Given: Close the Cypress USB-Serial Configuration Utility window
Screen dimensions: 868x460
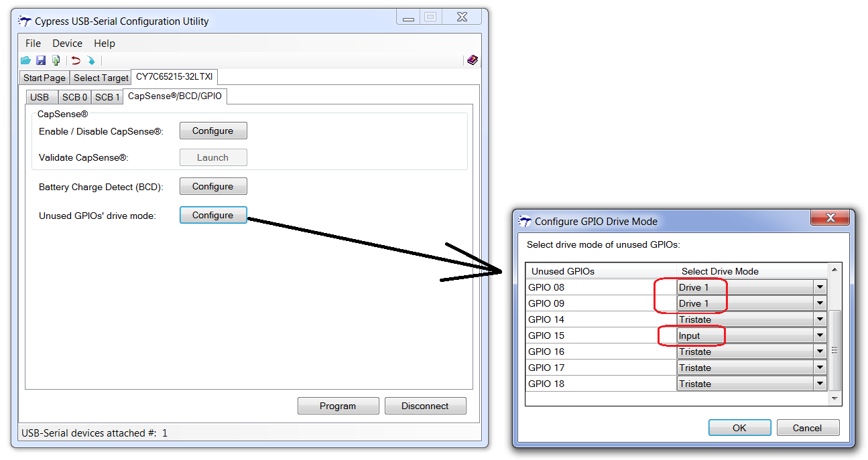Looking at the screenshot, I should point(462,17).
